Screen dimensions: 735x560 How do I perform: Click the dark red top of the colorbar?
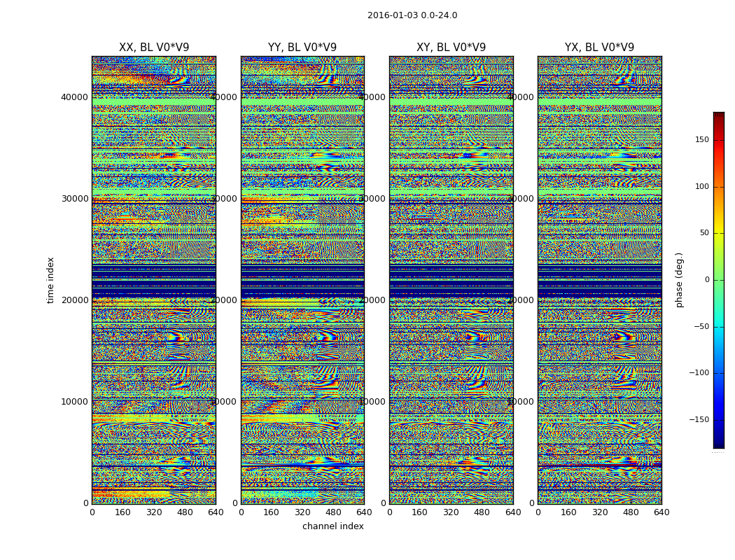(x=719, y=115)
